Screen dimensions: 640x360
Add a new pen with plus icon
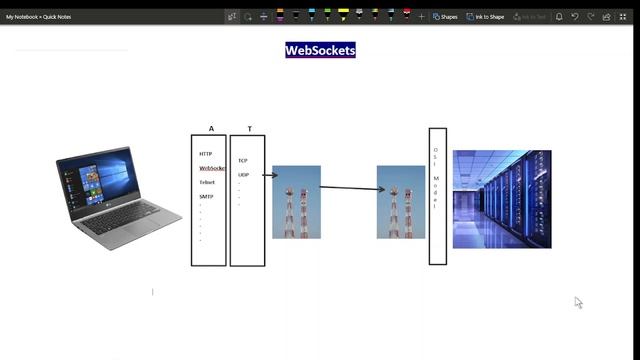click(421, 17)
